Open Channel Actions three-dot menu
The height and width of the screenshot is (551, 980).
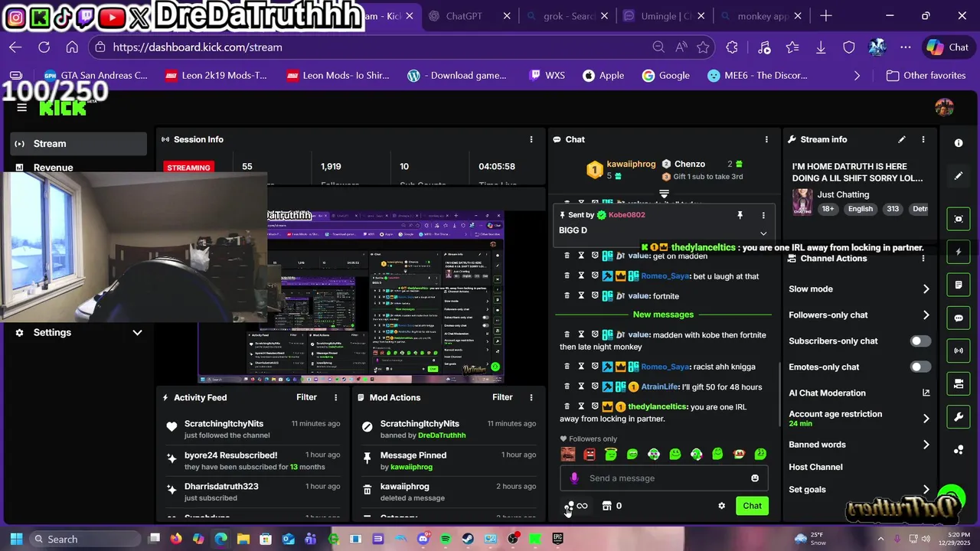[923, 259]
